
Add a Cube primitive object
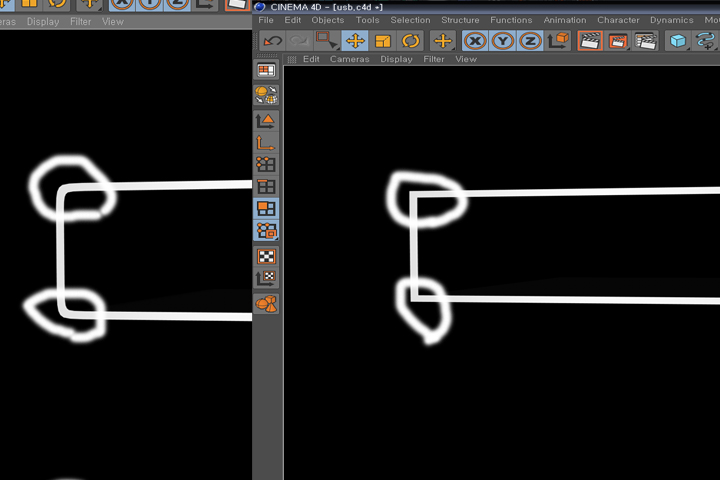pyautogui.click(x=678, y=41)
